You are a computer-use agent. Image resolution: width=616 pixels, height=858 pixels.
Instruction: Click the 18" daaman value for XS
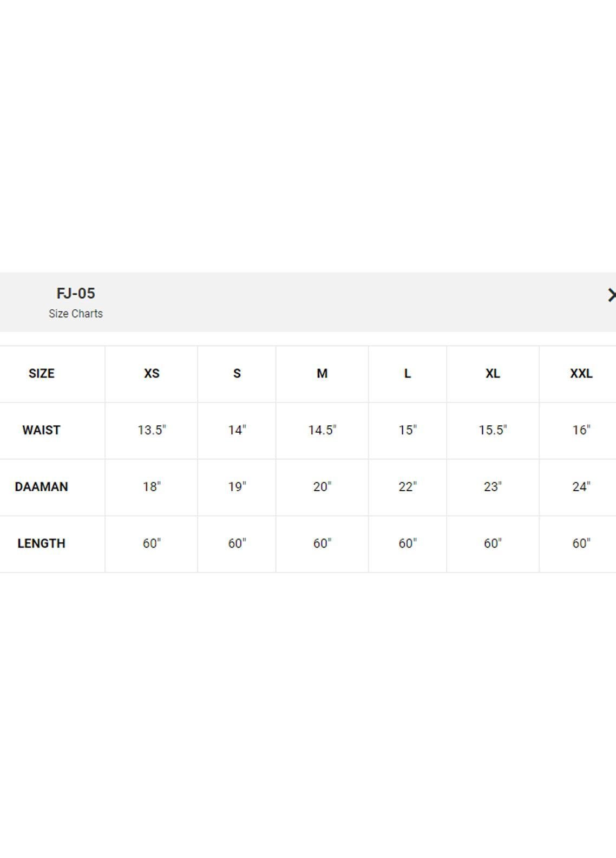pos(152,487)
